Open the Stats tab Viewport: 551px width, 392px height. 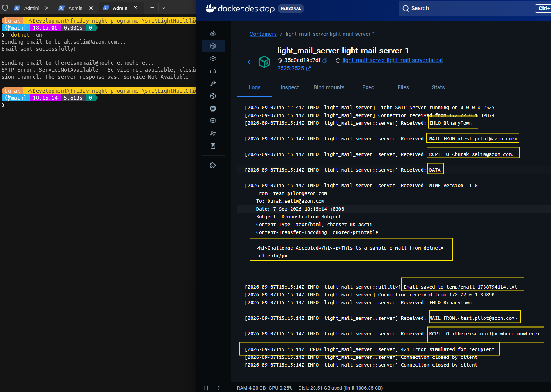(438, 87)
